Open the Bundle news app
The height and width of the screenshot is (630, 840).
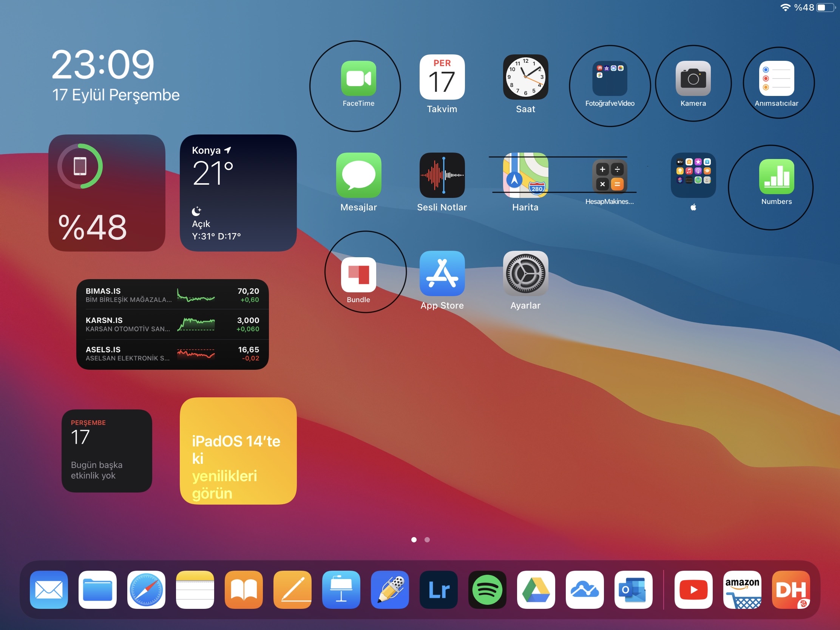coord(358,275)
